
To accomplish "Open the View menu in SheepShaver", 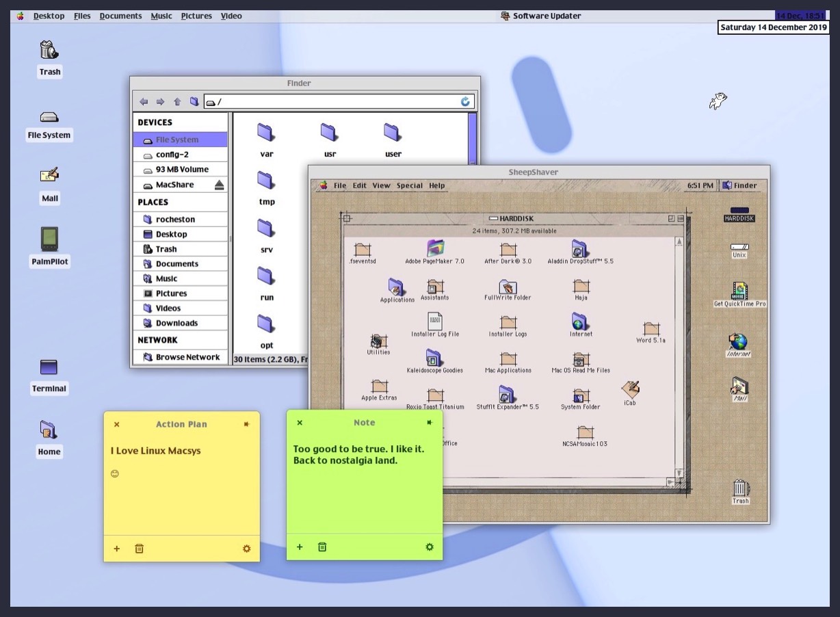I will (382, 185).
